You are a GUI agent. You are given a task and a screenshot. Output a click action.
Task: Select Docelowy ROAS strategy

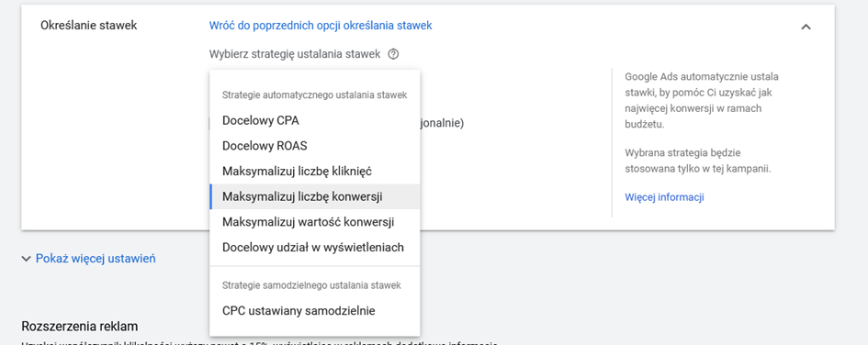click(x=314, y=146)
